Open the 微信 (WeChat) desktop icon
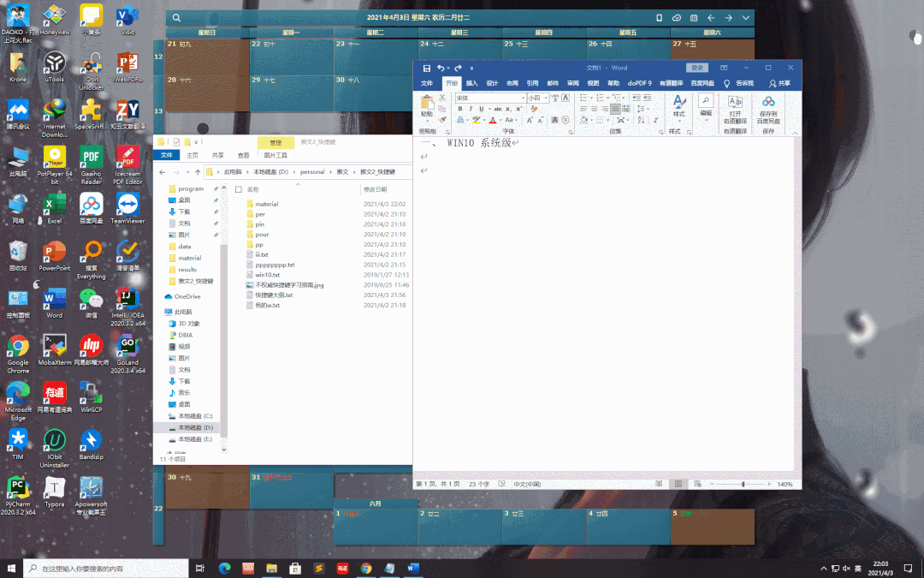This screenshot has width=924, height=578. 92,303
